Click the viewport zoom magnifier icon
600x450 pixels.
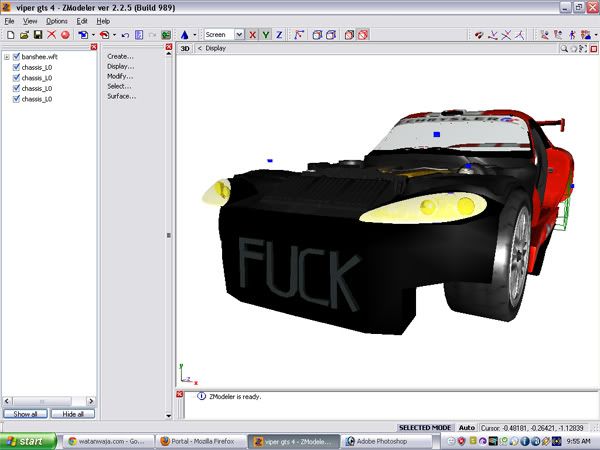[564, 49]
